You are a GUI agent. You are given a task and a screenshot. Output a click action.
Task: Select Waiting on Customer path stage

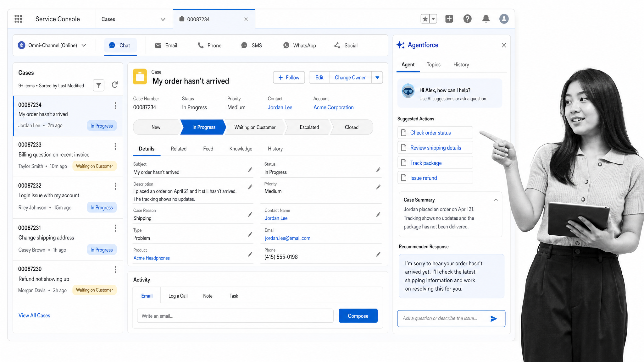click(x=255, y=127)
